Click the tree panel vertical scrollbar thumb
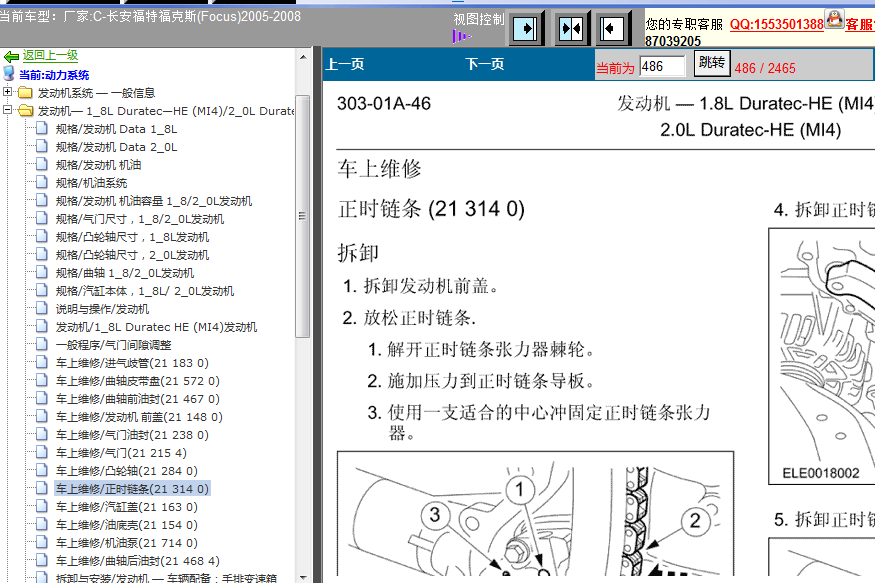The height and width of the screenshot is (583, 875). [302, 216]
